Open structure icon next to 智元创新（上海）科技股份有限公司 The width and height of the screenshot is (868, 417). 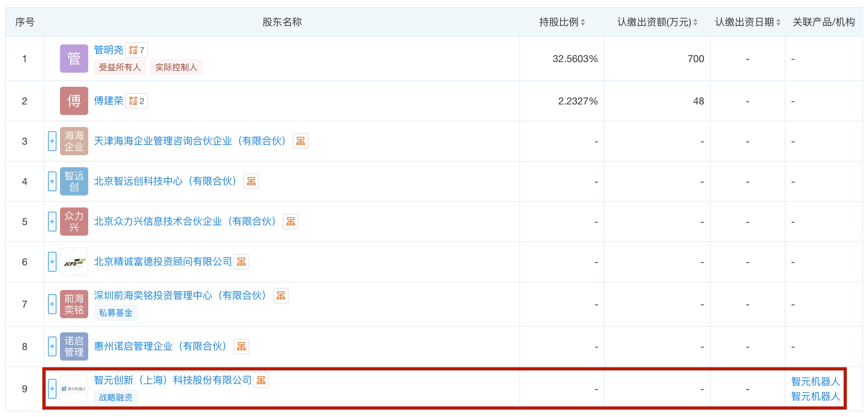[x=261, y=380]
